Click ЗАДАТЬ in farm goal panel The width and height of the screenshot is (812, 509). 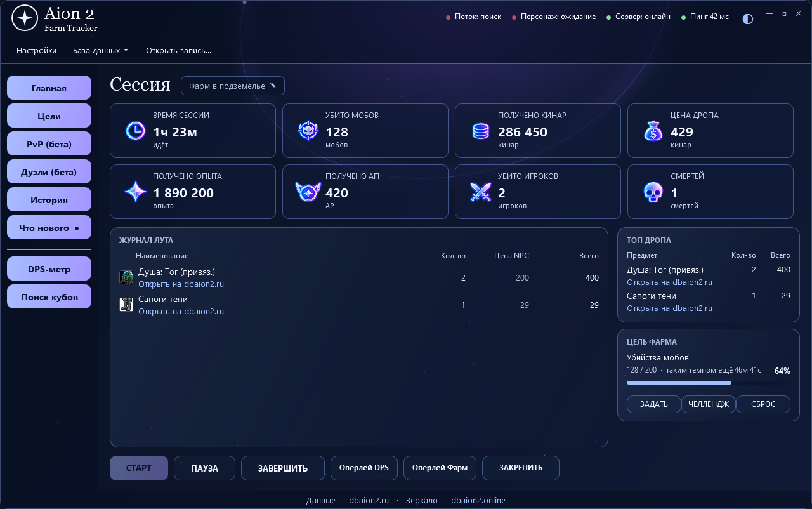(x=654, y=404)
